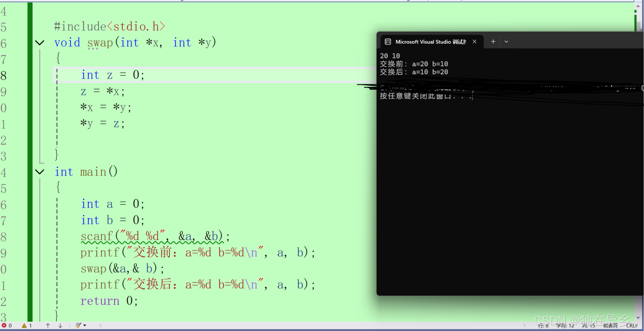Click the 制表符 tab indicator in status bar
Screen dimensions: 644x331
point(610,326)
